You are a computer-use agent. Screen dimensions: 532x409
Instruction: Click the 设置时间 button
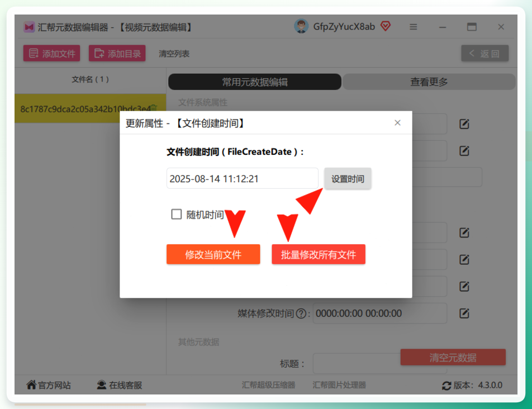point(348,178)
